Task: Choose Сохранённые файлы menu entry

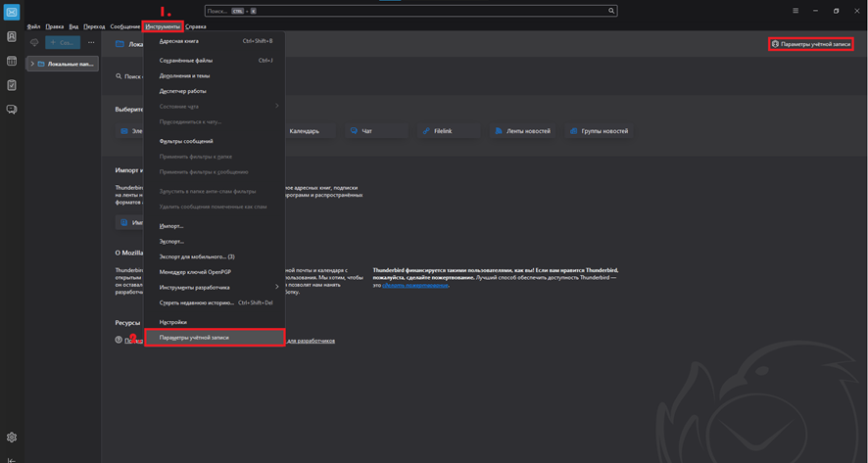Action: 215,61
